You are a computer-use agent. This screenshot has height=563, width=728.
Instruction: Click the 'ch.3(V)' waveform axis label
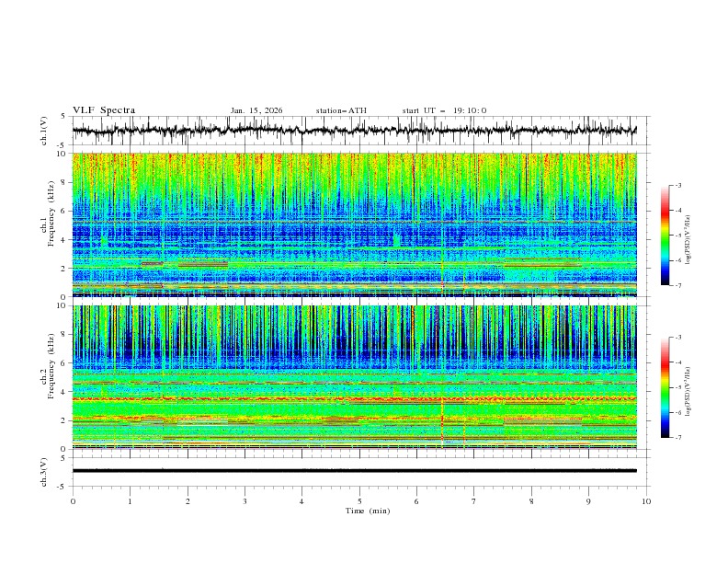(44, 472)
